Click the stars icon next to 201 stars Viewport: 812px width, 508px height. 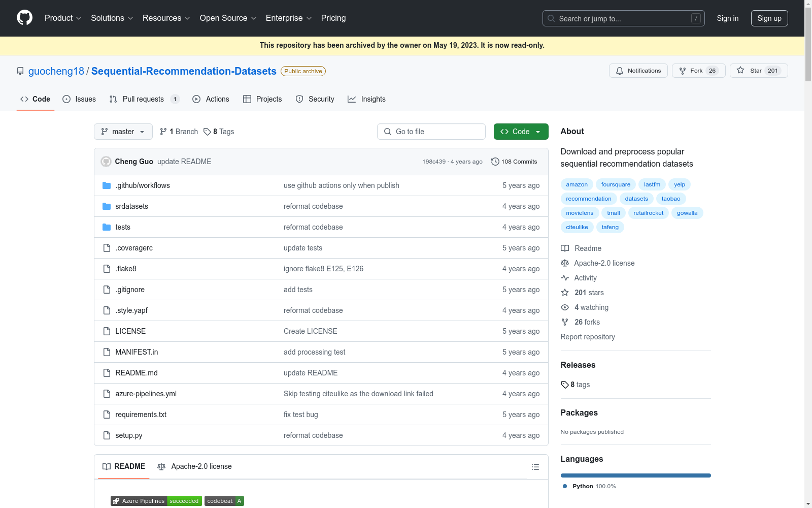565,293
